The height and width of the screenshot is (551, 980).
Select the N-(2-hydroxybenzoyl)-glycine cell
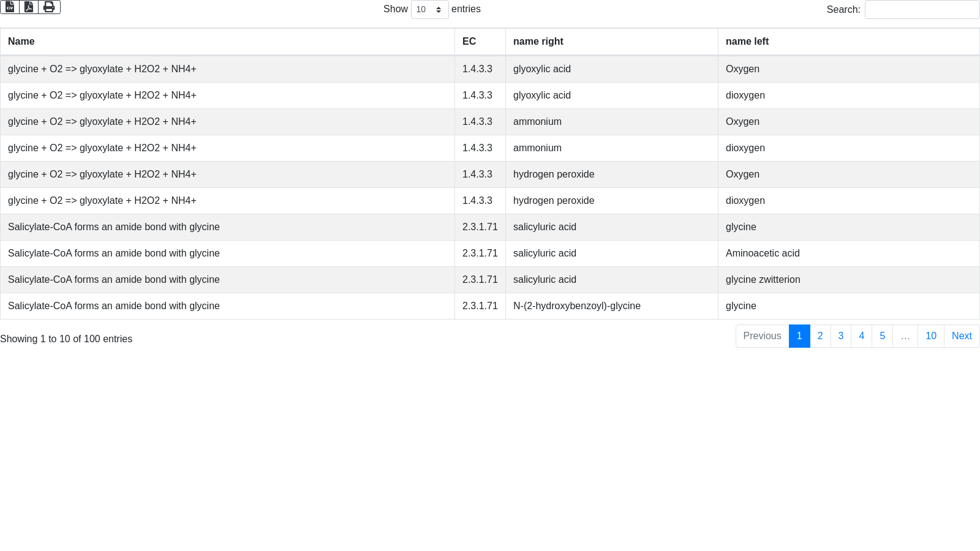tap(576, 306)
